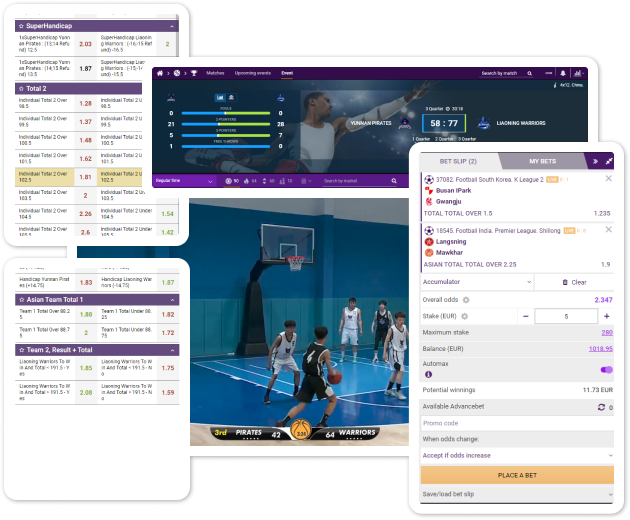Select the totals bar filter icon

(286, 181)
